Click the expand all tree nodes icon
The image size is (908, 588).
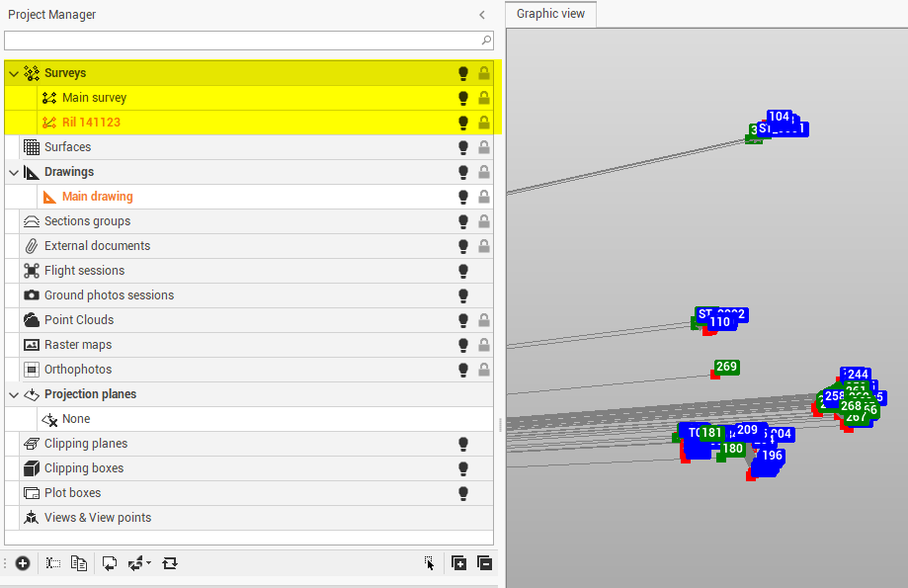click(459, 563)
